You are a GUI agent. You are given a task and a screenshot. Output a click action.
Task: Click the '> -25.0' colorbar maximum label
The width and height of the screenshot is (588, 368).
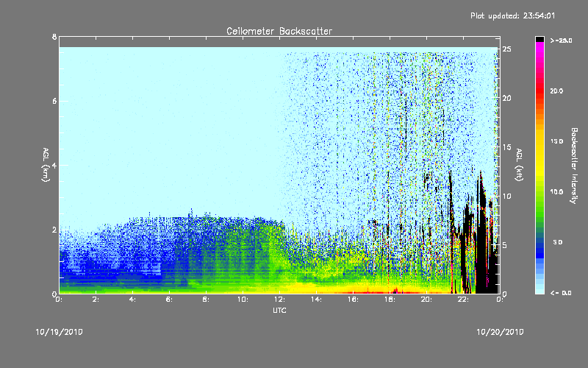coord(561,40)
